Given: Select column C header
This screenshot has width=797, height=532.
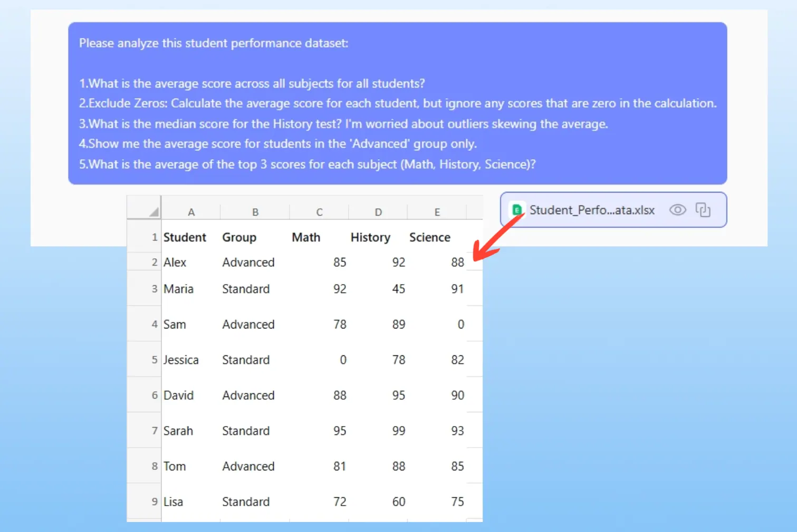Looking at the screenshot, I should pos(319,212).
